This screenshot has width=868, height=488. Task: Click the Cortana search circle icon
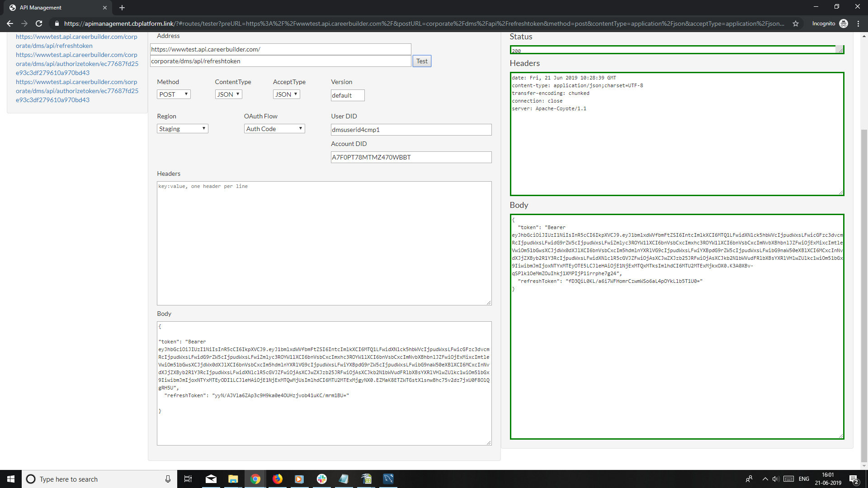tap(31, 479)
